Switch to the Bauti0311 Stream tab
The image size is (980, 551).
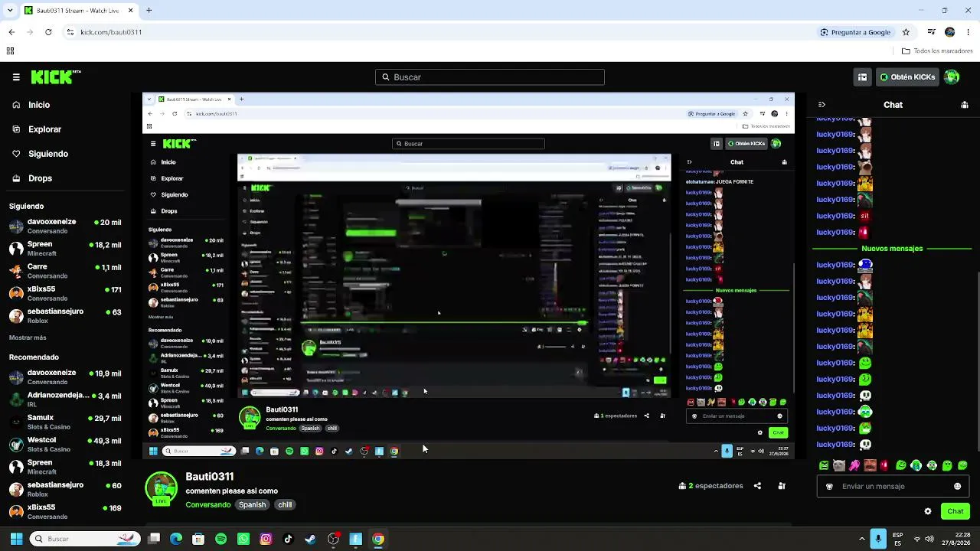coord(79,11)
